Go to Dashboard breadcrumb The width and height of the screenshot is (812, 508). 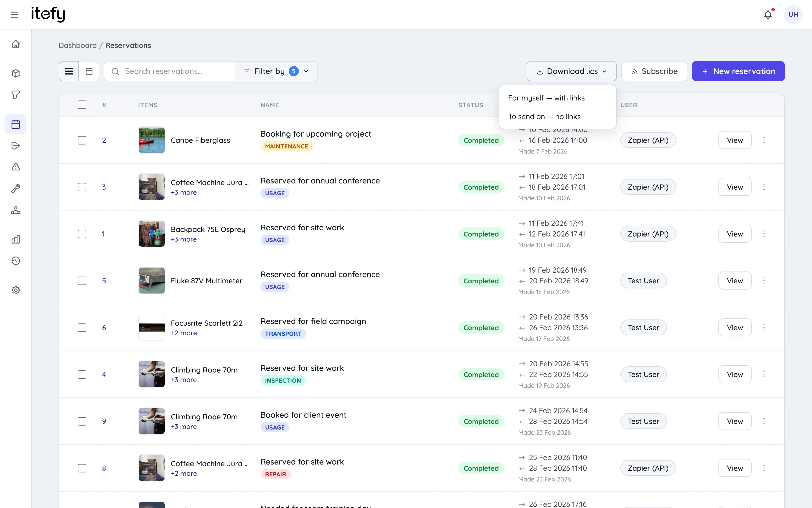pos(78,45)
